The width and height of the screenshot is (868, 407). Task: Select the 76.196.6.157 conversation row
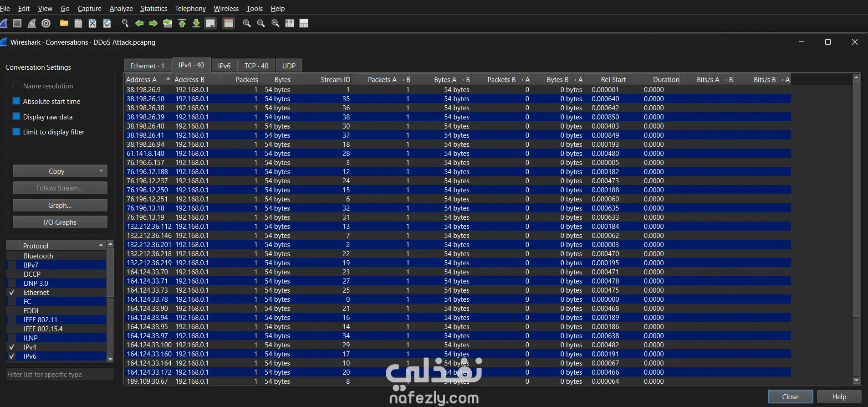click(458, 162)
